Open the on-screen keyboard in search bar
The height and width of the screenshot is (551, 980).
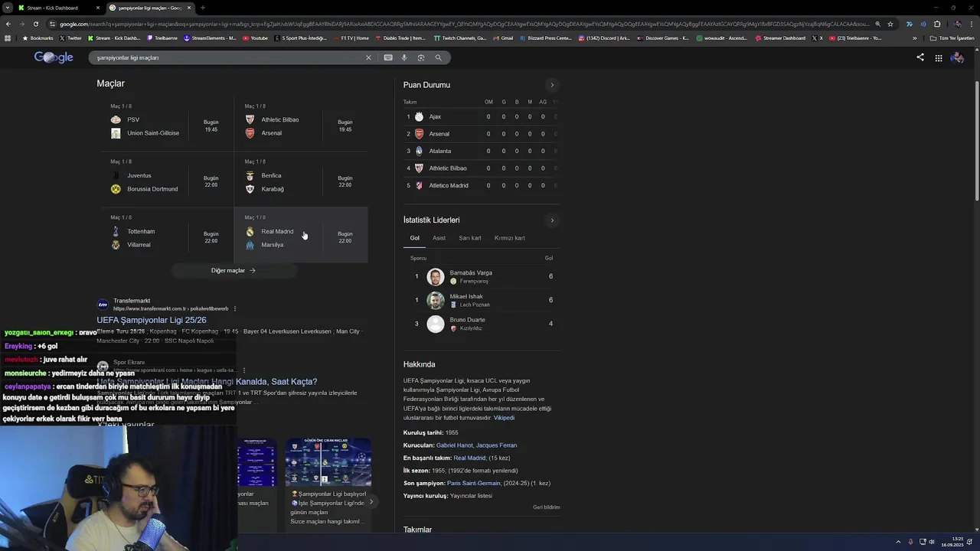click(x=388, y=57)
